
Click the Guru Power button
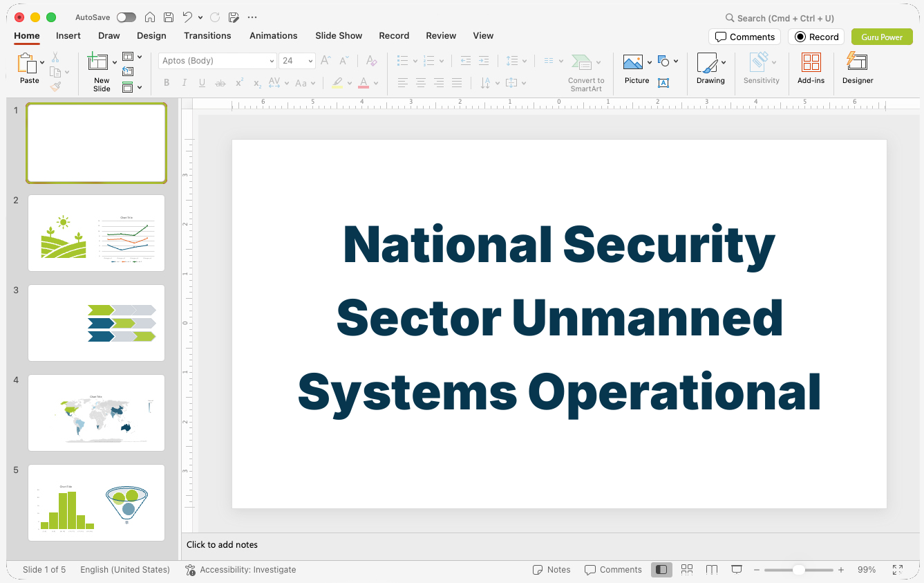coord(882,37)
